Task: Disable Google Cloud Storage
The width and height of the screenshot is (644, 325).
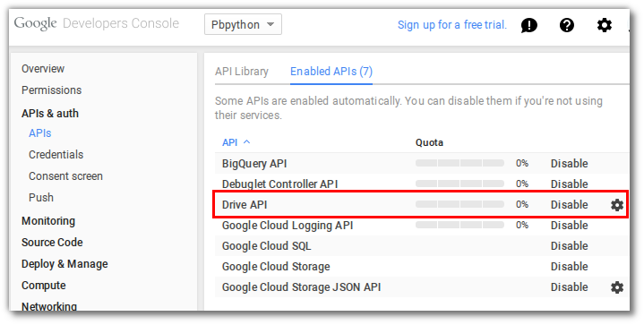Action: click(x=570, y=266)
